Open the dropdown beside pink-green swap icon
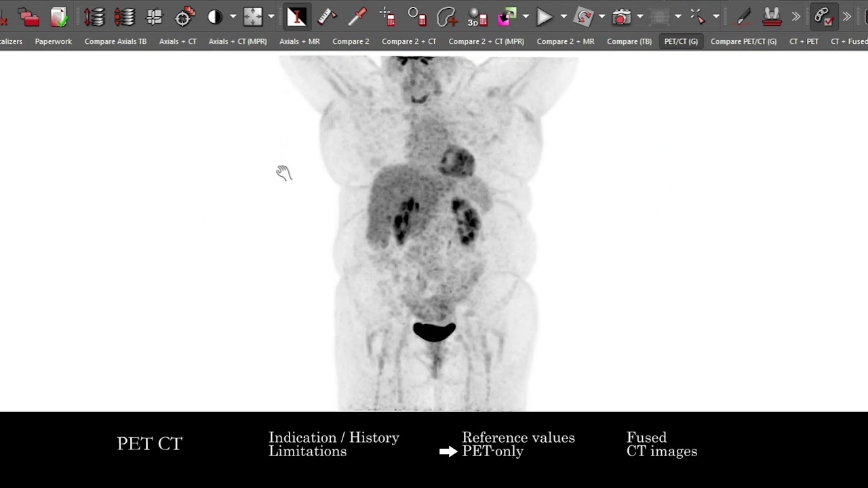This screenshot has height=488, width=868. click(x=526, y=17)
